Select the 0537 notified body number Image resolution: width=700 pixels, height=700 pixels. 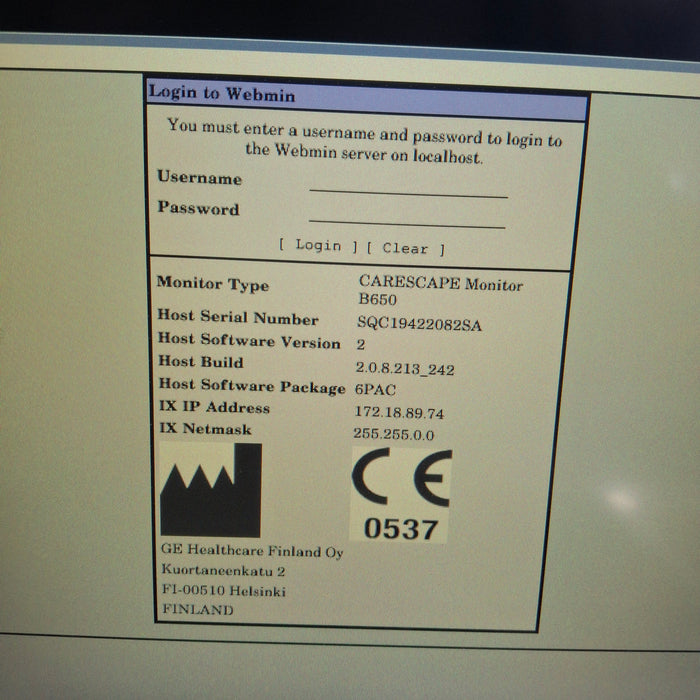pyautogui.click(x=400, y=529)
